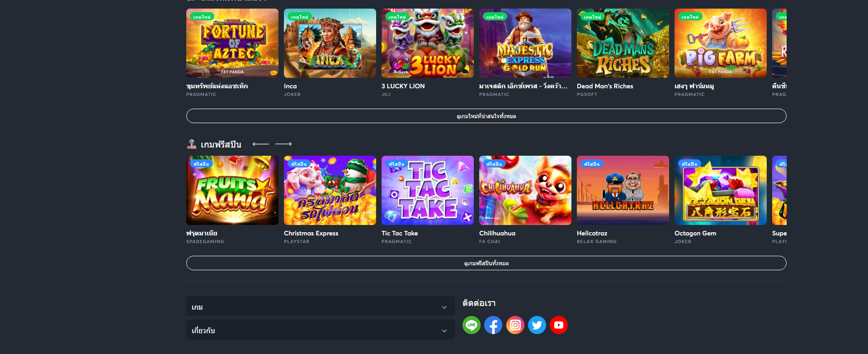Click the ดูเกมใหม่ที่น่าสนใจทั้งหมด button
868x354 pixels.
point(486,116)
